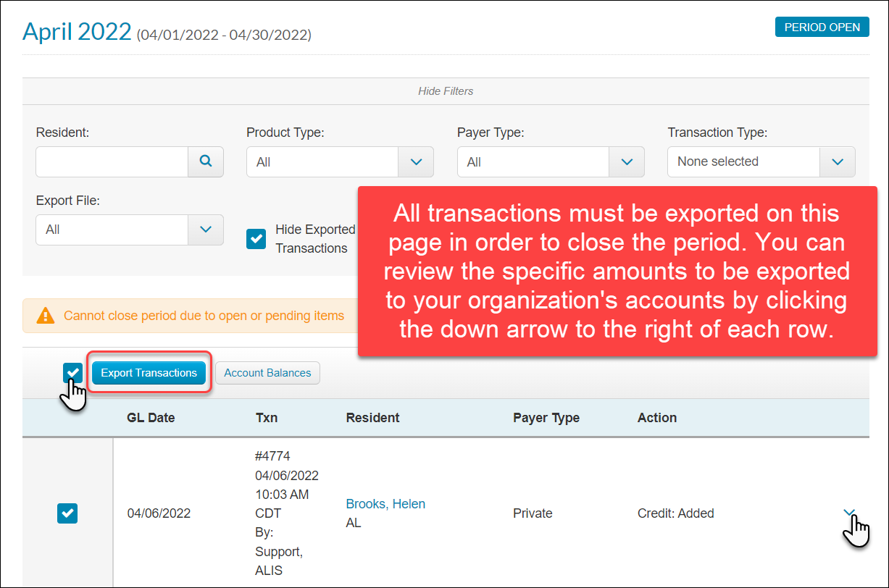Click the Export Transactions button
The width and height of the screenshot is (889, 588).
(x=149, y=373)
